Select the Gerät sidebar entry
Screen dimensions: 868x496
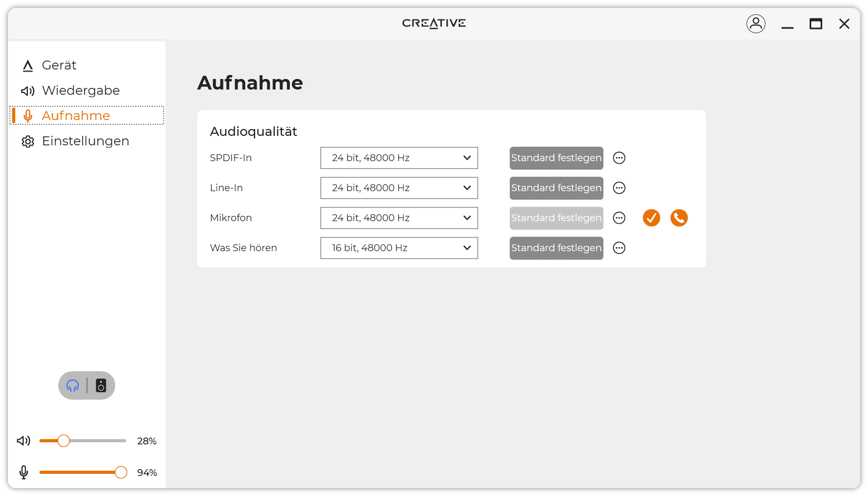(x=59, y=65)
